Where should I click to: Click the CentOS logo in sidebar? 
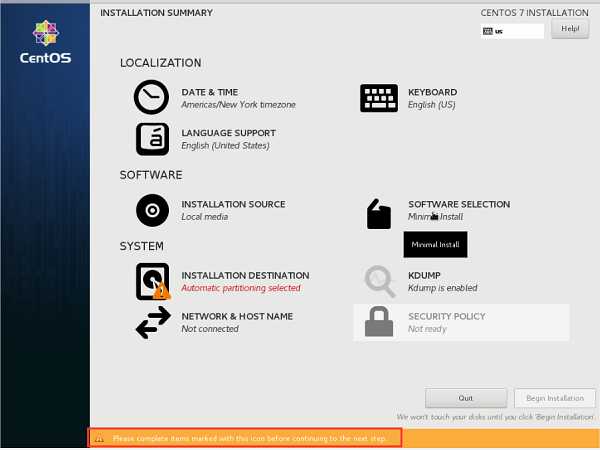click(46, 42)
